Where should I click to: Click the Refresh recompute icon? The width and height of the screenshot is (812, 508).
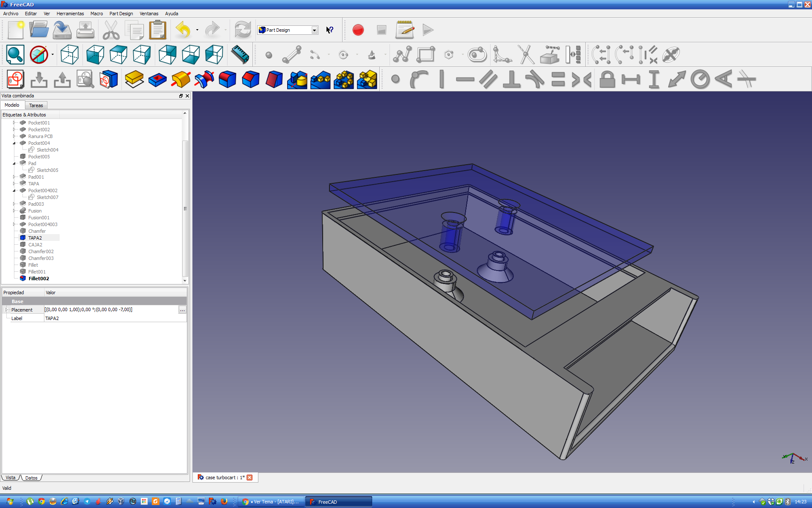point(243,30)
